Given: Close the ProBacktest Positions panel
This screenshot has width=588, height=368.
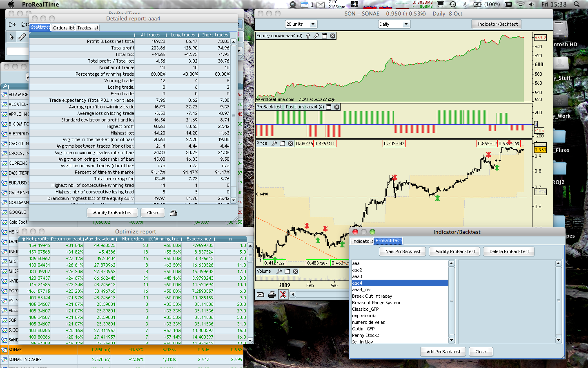Looking at the screenshot, I should (x=337, y=107).
